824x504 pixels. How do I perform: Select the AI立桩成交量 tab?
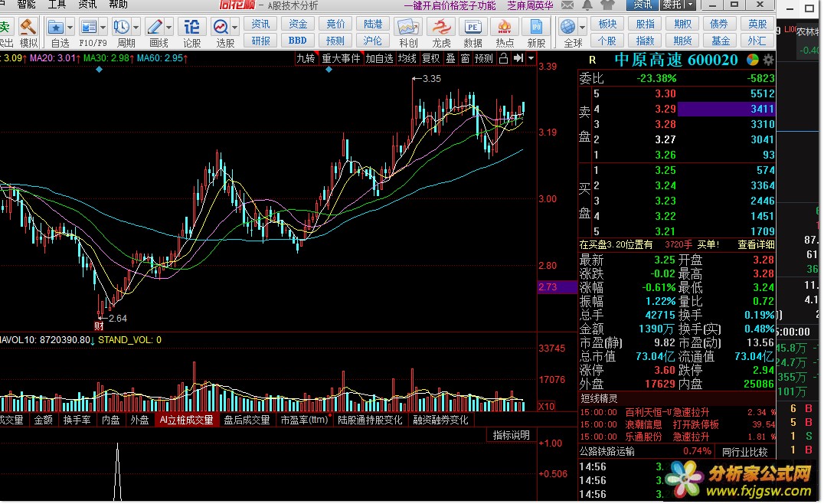click(187, 420)
